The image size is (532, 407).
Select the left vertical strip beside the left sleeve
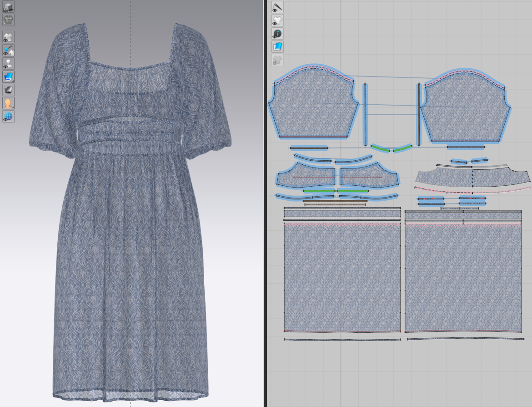(366, 114)
